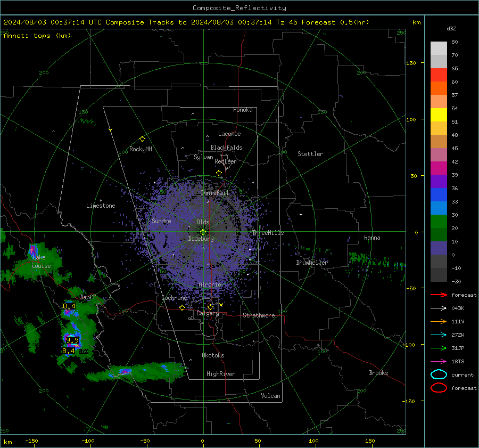Click the Blackfalds city label
Image resolution: width=479 pixels, height=448 pixels.
click(x=226, y=148)
